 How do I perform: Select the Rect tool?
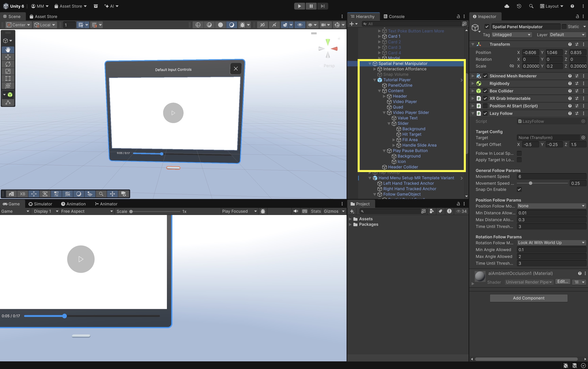[x=8, y=78]
